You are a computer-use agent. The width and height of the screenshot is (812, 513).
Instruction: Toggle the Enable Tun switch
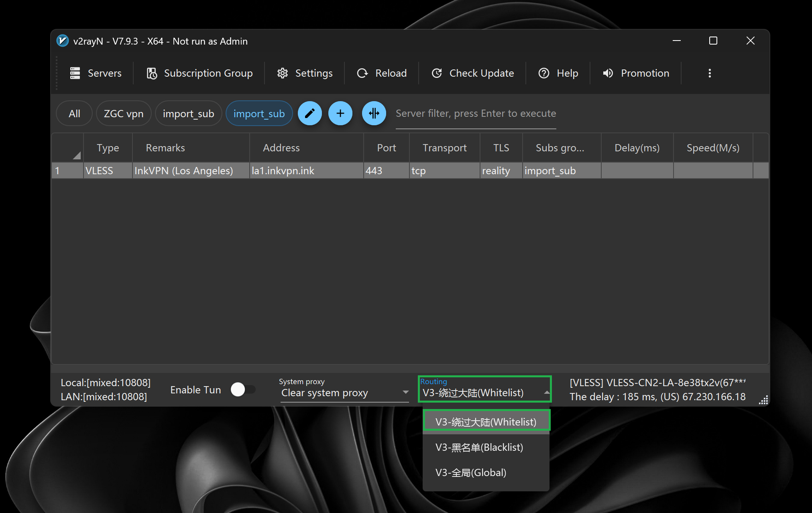[243, 389]
